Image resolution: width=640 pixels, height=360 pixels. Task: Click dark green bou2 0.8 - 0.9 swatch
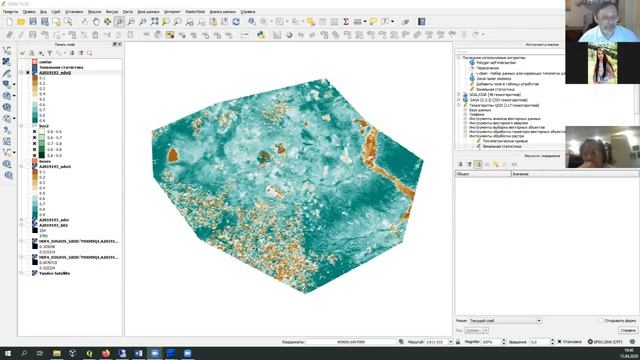click(x=41, y=155)
